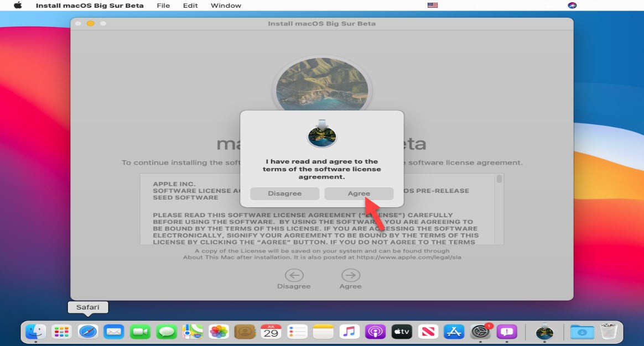Open Contacts from the Dock
Screen dimensions: 644x346
pyautogui.click(x=245, y=332)
